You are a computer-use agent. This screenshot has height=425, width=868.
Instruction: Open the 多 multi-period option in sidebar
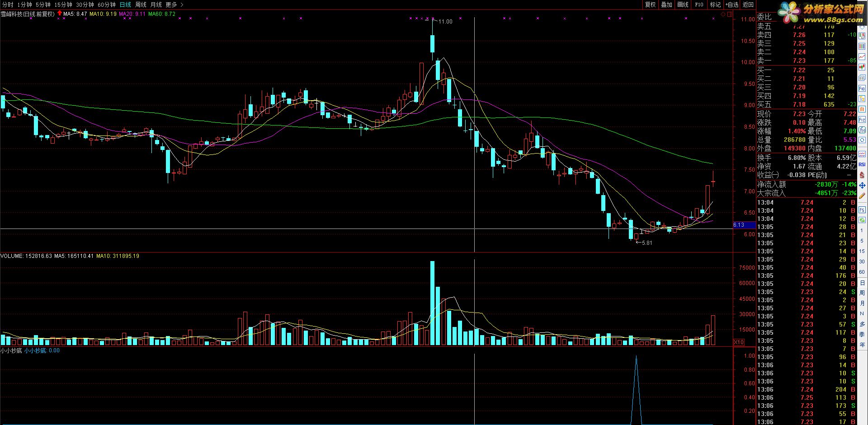[862, 324]
